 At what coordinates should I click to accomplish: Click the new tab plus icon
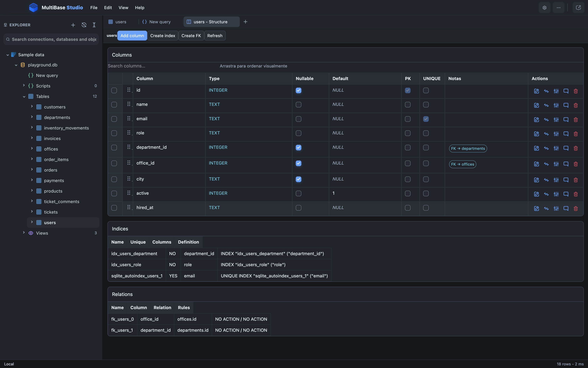[245, 22]
